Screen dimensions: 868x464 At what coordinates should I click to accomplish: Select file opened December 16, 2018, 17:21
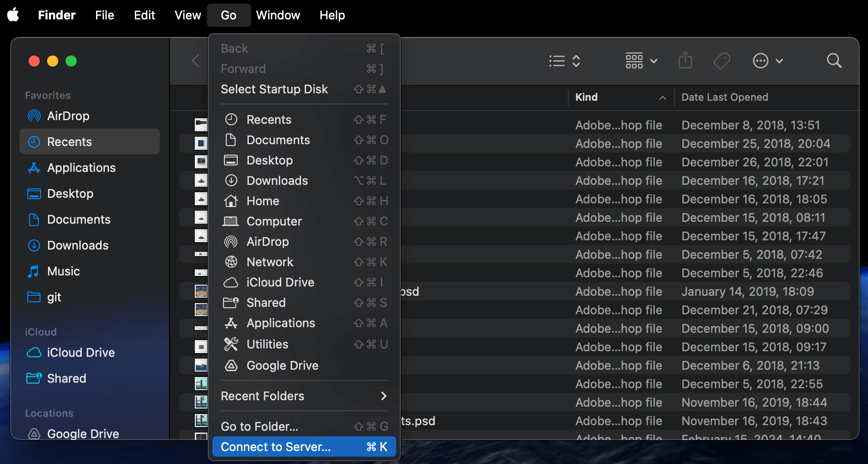pyautogui.click(x=515, y=180)
